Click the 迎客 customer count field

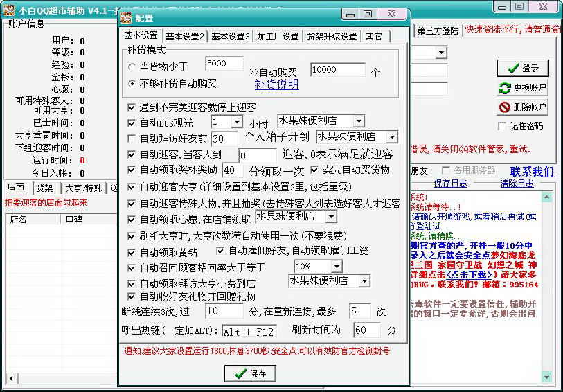(x=258, y=156)
